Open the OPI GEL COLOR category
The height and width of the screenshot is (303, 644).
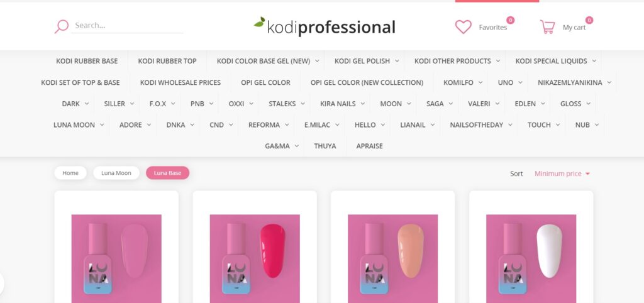[x=265, y=82]
